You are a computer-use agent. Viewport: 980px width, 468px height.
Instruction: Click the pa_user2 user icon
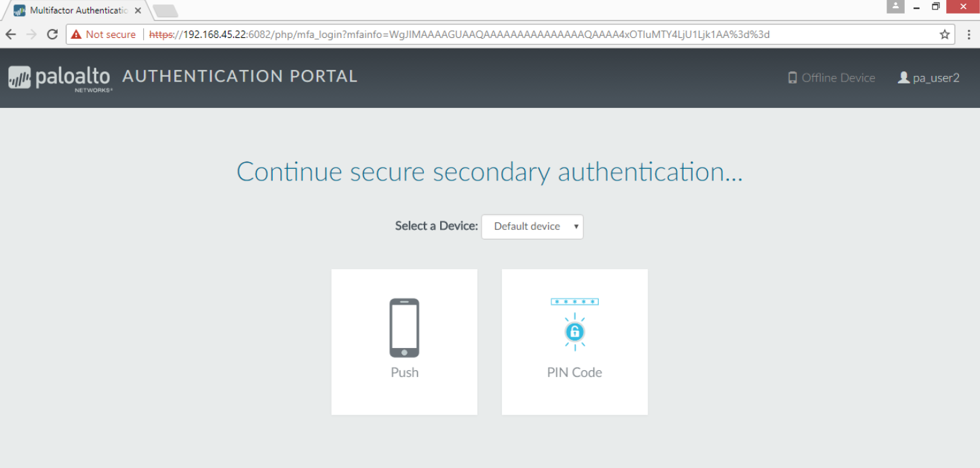point(903,78)
